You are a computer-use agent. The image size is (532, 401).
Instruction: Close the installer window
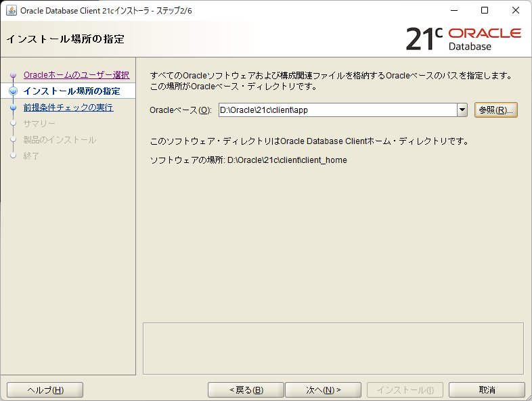coord(516,11)
